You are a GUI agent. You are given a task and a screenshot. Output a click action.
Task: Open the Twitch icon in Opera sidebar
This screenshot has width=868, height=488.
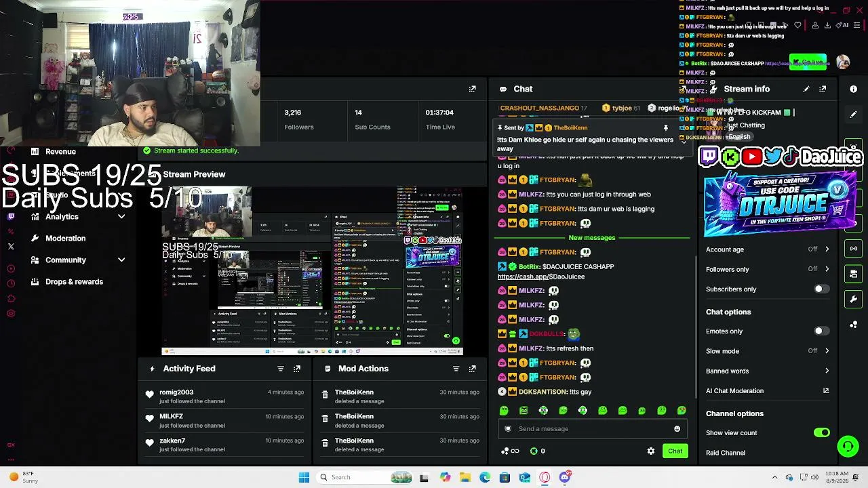(x=11, y=217)
